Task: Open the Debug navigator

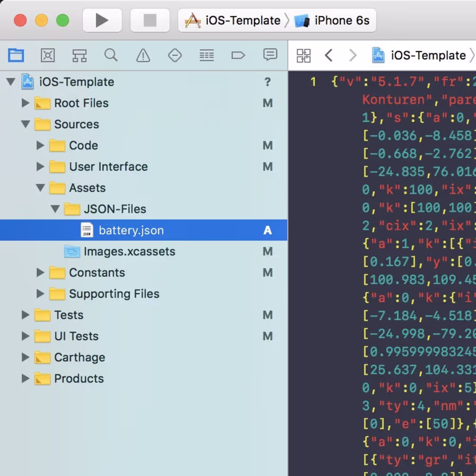Action: click(206, 55)
